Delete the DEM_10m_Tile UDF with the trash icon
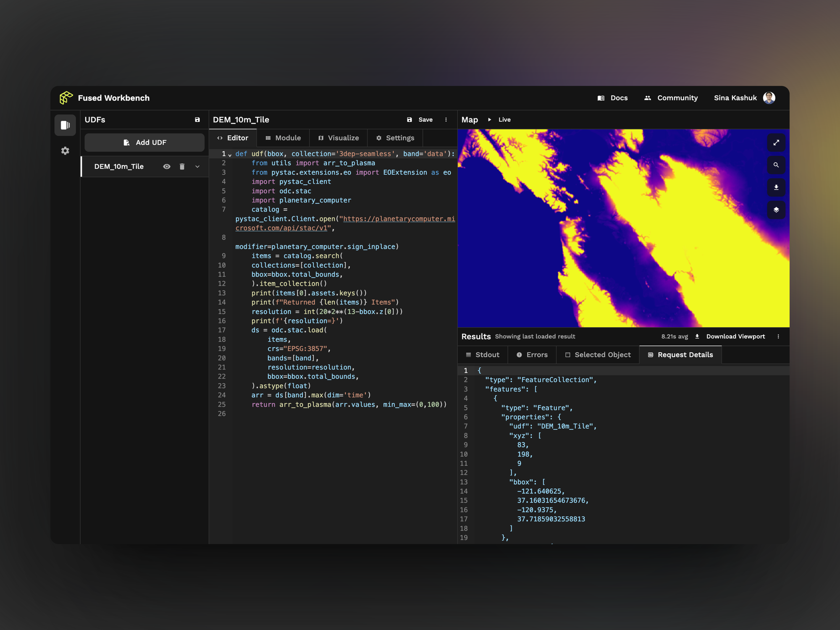Image resolution: width=840 pixels, height=630 pixels. 182,167
